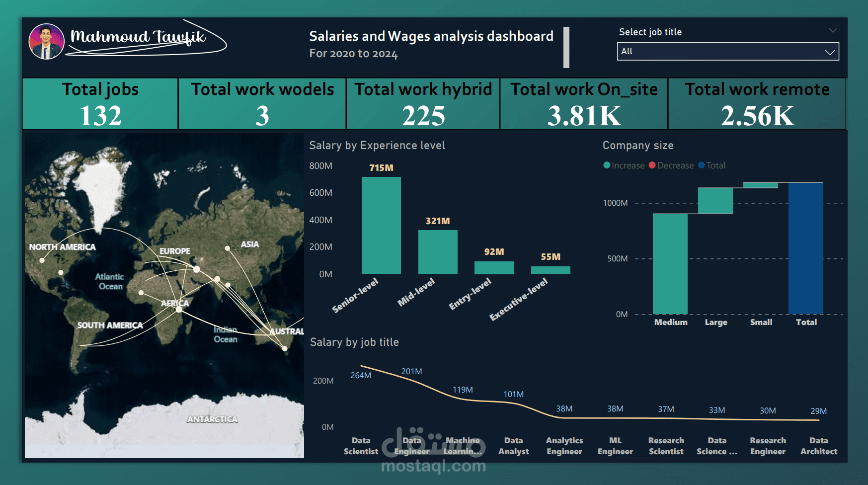Click the chevron arrow of the All combo box

[x=830, y=52]
